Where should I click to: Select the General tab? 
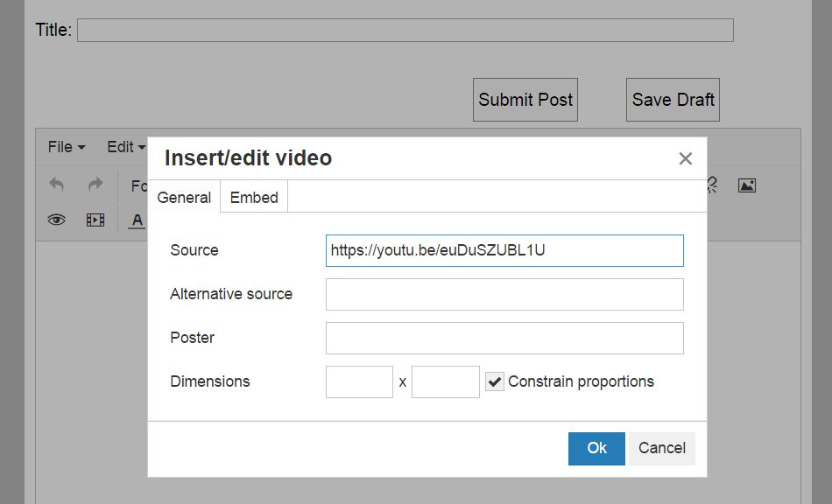pyautogui.click(x=184, y=198)
